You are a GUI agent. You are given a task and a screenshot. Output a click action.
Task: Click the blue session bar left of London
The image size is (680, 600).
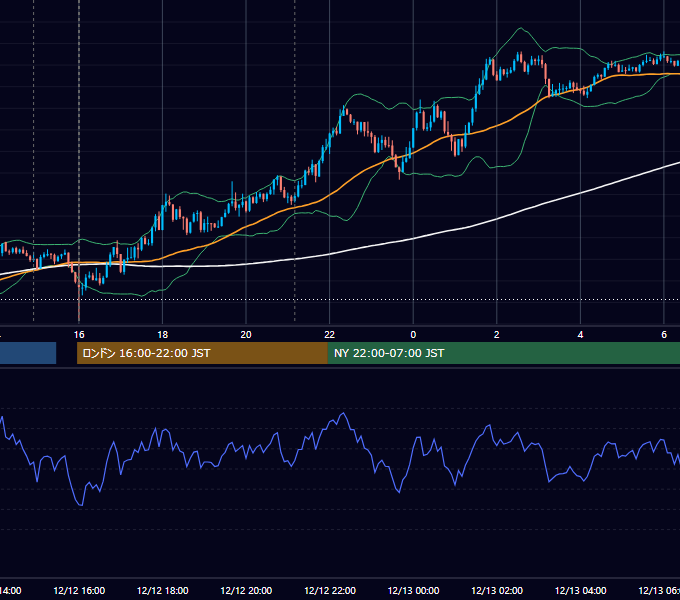pos(28,353)
